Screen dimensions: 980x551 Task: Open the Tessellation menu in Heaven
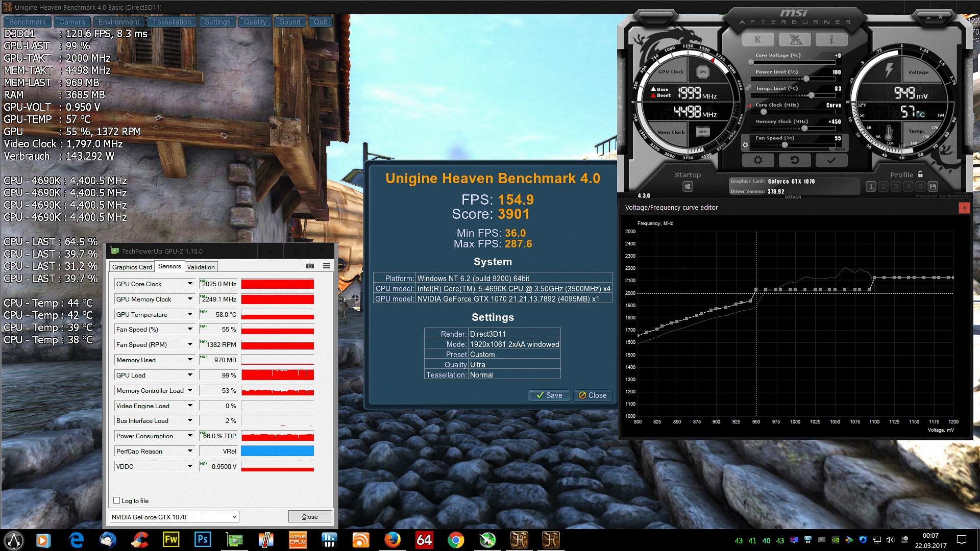pos(171,22)
